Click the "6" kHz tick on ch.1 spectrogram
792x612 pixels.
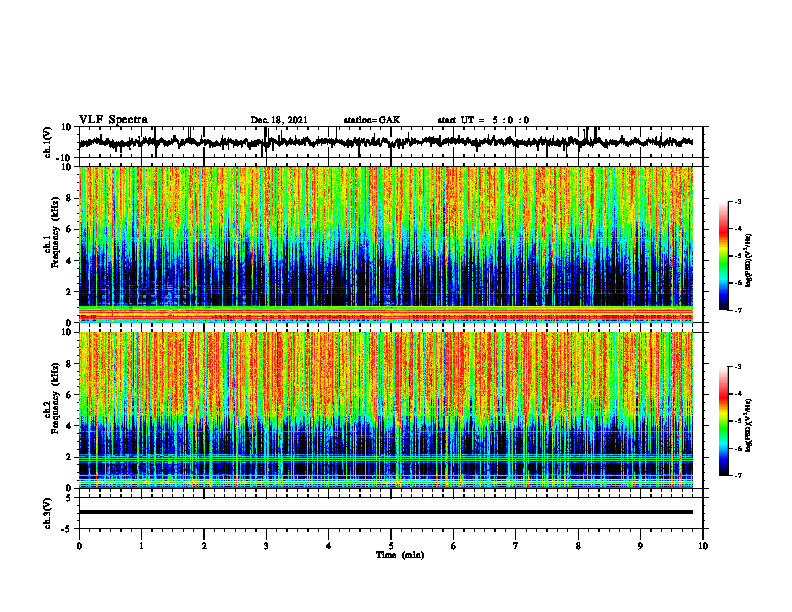click(x=69, y=229)
